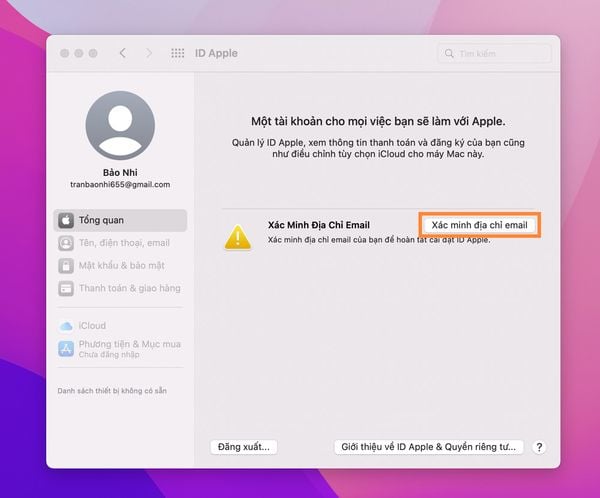The width and height of the screenshot is (600, 498).
Task: Open Giới thiệu về ID Apple & Quyền riêng tư
Action: pos(429,447)
